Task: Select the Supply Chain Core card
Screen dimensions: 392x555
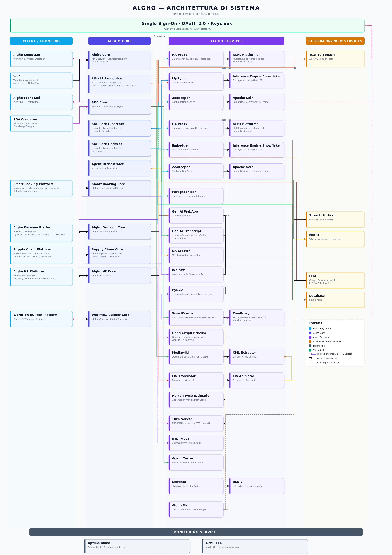Action: pyautogui.click(x=120, y=255)
